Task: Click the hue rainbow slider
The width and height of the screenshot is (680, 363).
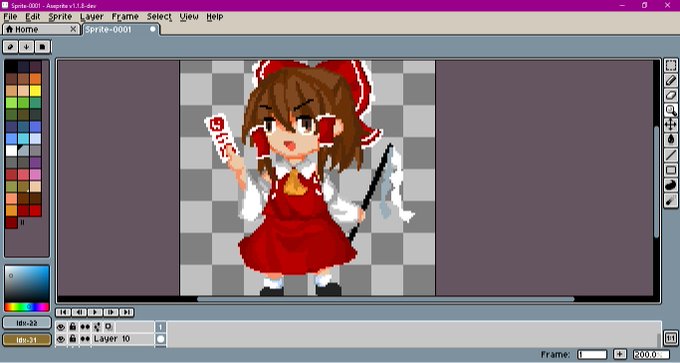Action: (x=27, y=307)
